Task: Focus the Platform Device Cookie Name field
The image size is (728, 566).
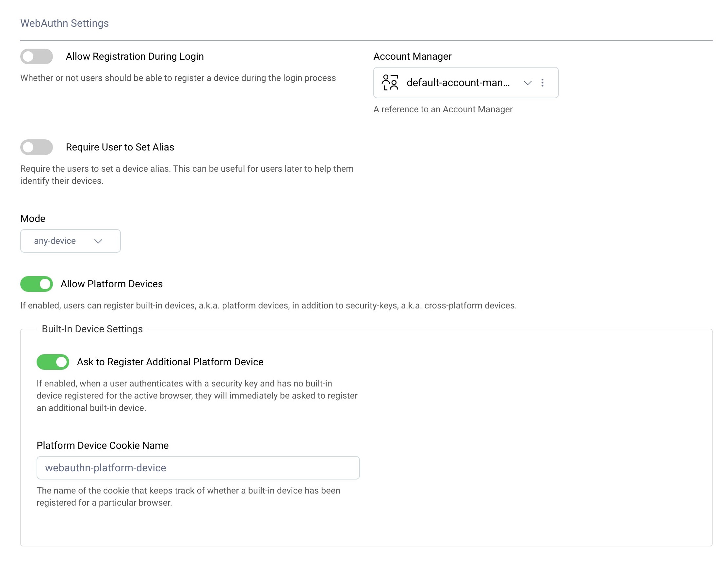Action: tap(198, 468)
